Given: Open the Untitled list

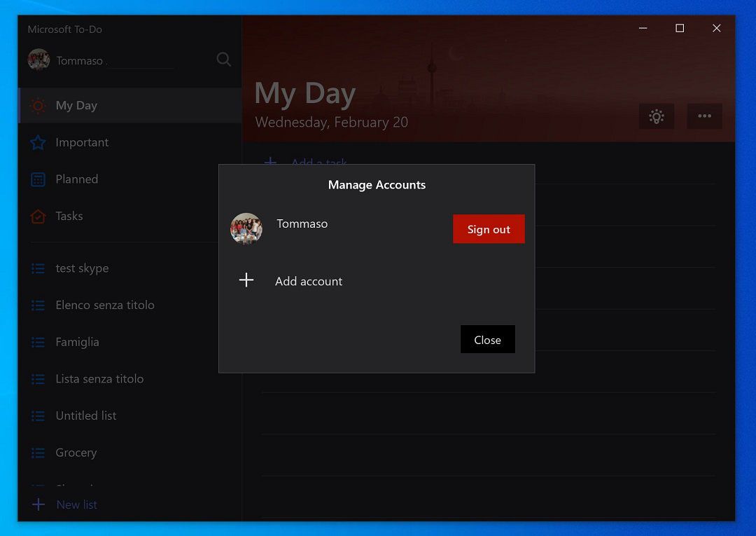Looking at the screenshot, I should point(129,415).
